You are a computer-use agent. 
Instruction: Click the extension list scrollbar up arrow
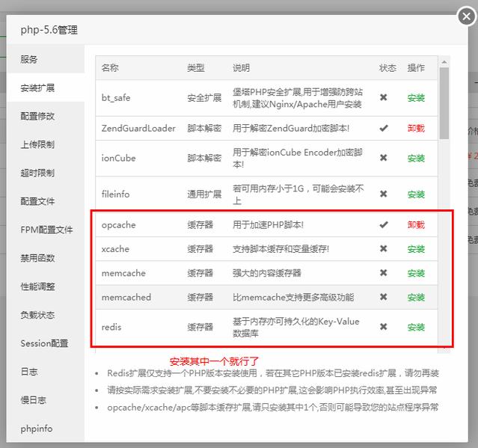(x=444, y=62)
